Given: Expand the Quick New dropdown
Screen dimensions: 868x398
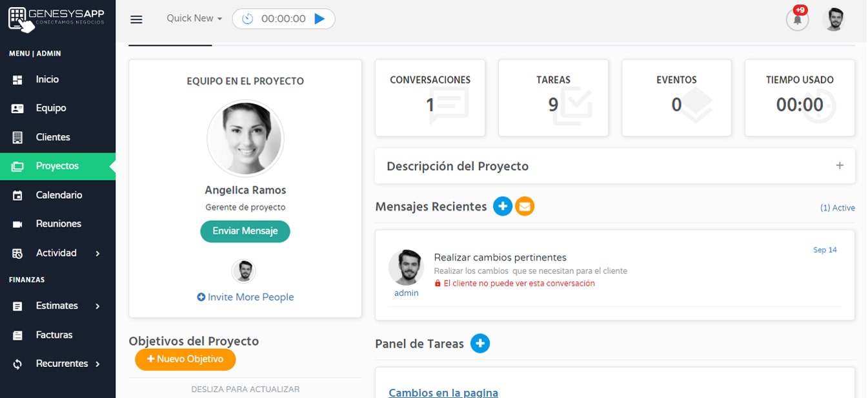Looking at the screenshot, I should tap(194, 19).
